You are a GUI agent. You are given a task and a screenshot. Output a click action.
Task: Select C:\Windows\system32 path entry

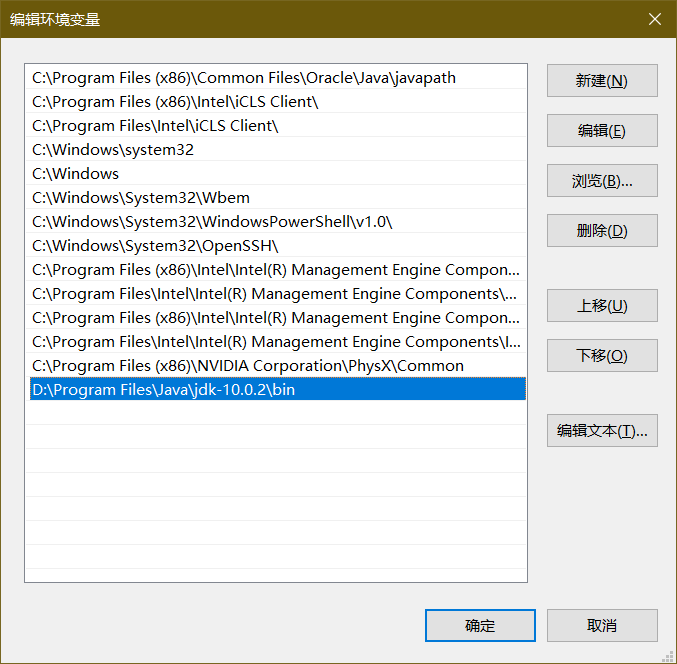click(113, 150)
